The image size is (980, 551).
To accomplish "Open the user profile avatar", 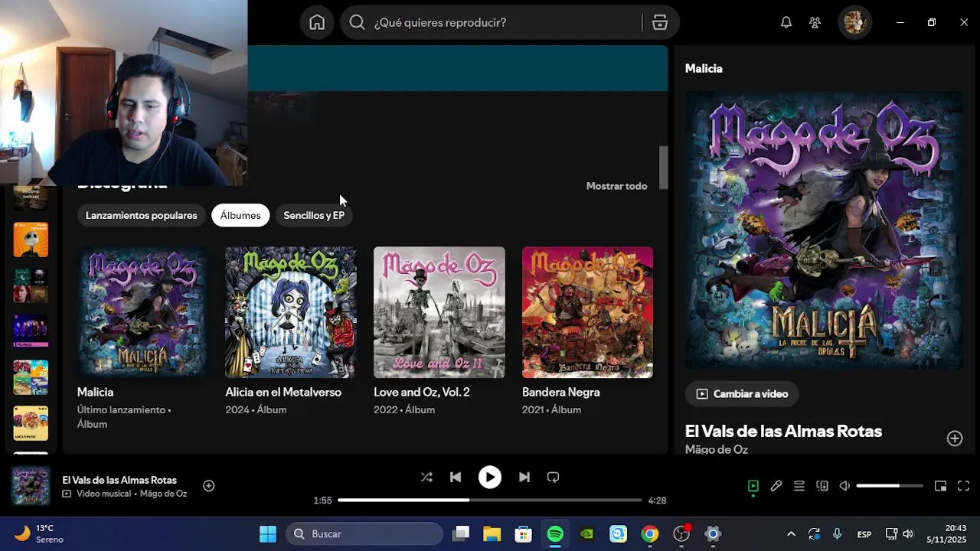I will tap(854, 22).
